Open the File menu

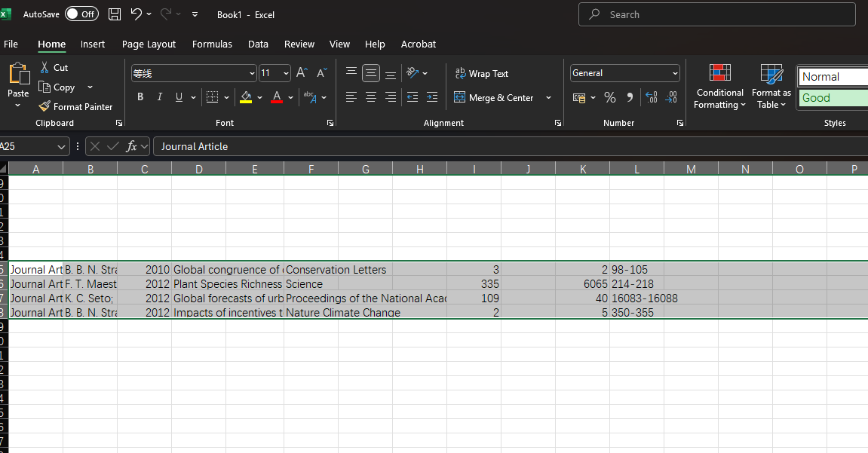pyautogui.click(x=11, y=44)
